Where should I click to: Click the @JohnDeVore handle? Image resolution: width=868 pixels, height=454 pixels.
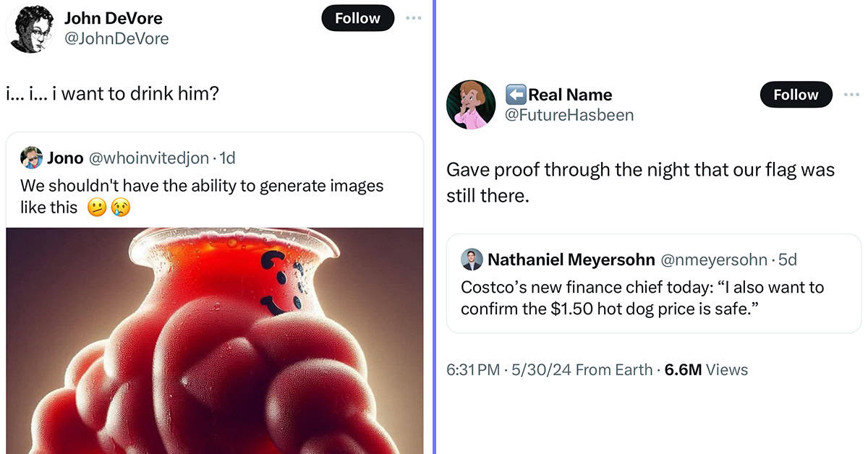pos(116,38)
